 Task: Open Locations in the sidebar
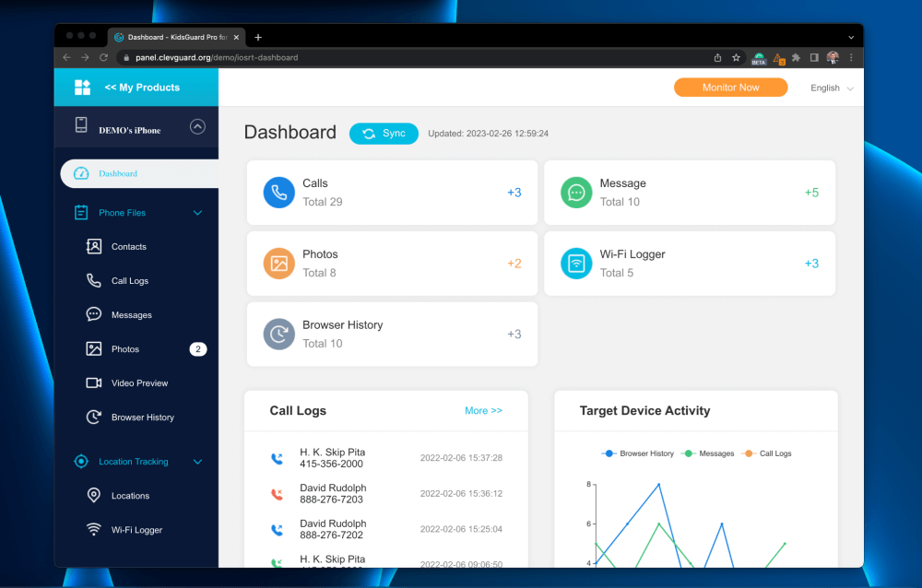pyautogui.click(x=131, y=496)
